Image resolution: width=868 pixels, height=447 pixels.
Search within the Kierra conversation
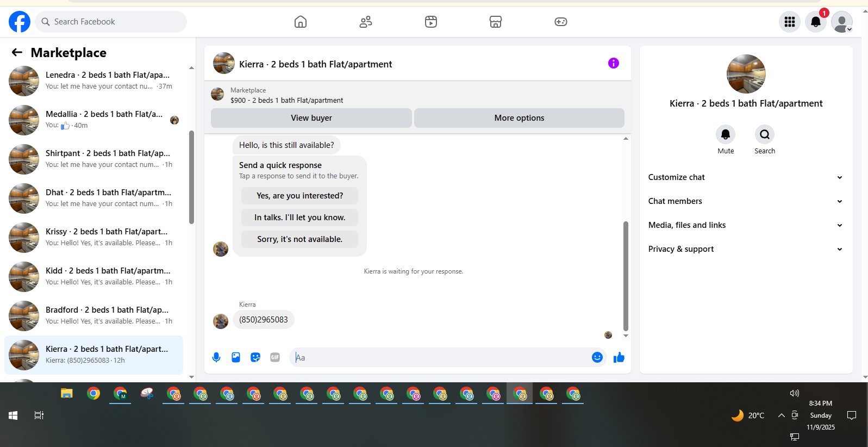765,134
